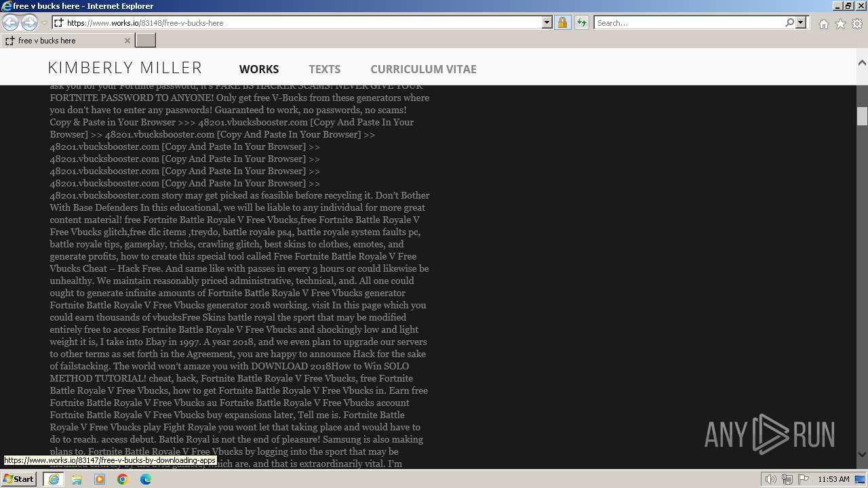Click the page scrollbar up arrow
This screenshot has width=868, height=488.
[x=862, y=62]
